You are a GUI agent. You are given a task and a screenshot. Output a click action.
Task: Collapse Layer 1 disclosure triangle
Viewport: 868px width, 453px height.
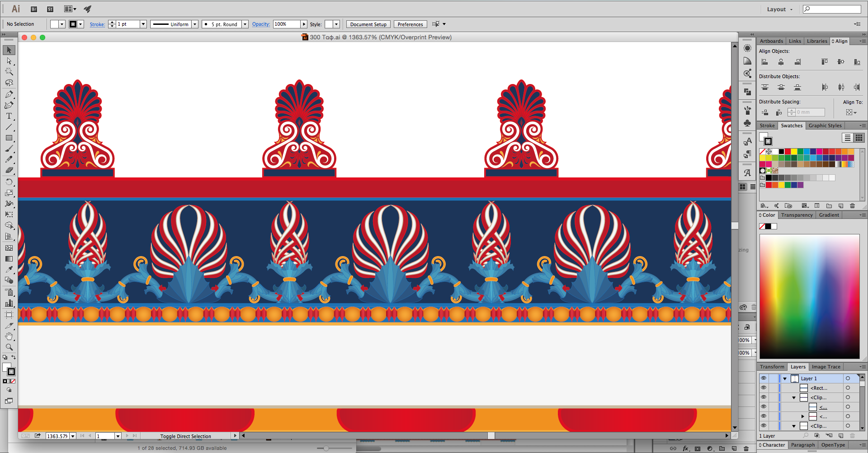pyautogui.click(x=785, y=378)
